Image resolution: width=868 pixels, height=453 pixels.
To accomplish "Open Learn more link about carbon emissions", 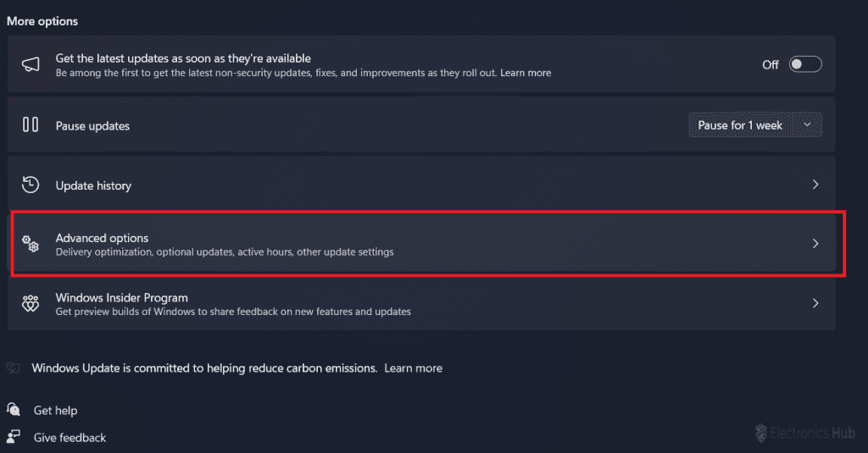I will 413,368.
